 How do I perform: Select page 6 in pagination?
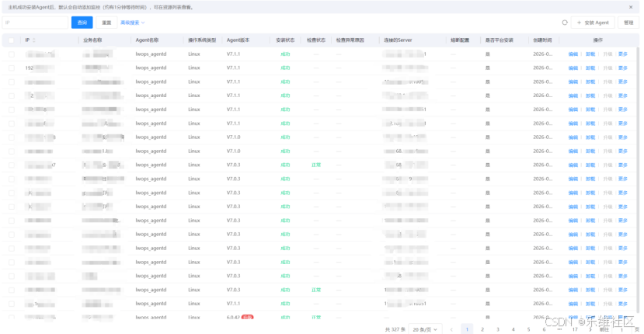click(x=544, y=329)
